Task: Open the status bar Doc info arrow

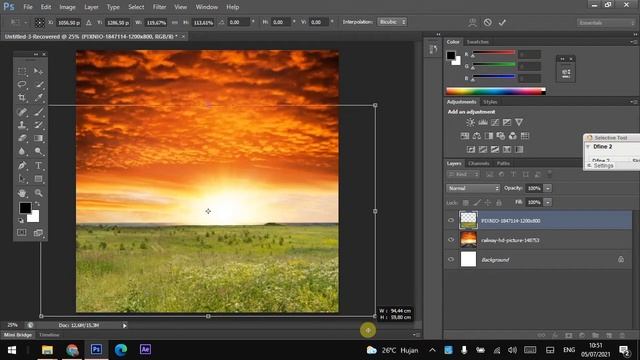Action: click(124, 325)
